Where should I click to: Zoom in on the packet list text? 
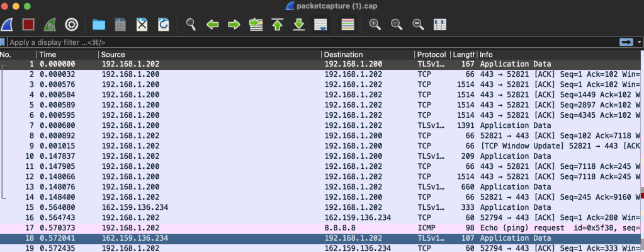pos(375,25)
